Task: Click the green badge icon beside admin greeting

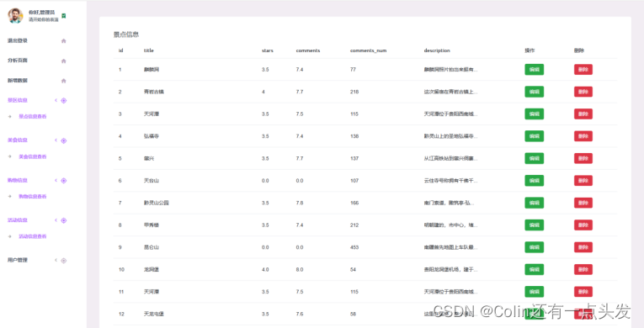Action: tap(64, 16)
